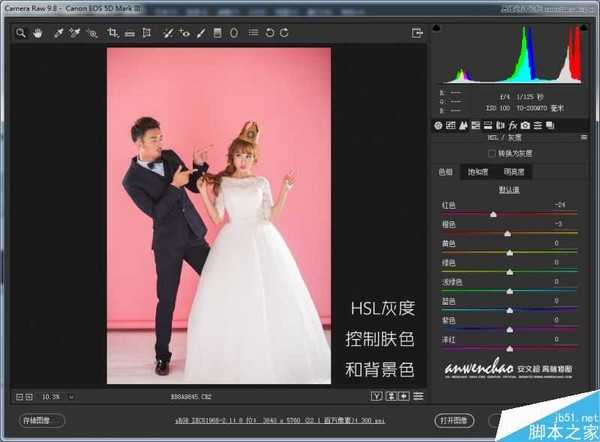Toggle shadow clipping warning in histogram
This screenshot has height=442, width=600.
(x=436, y=29)
